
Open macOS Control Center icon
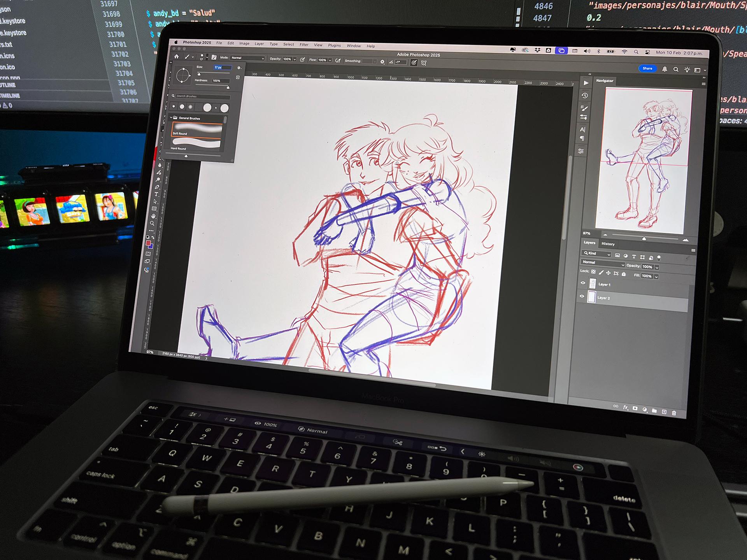(647, 52)
